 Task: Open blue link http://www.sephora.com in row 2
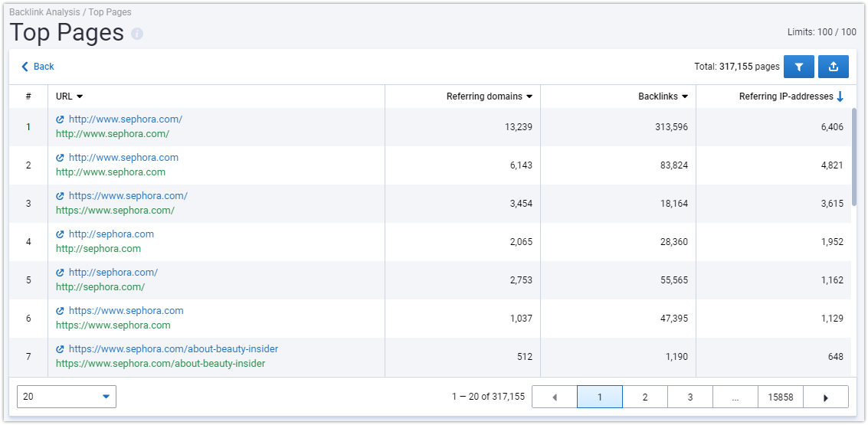123,157
